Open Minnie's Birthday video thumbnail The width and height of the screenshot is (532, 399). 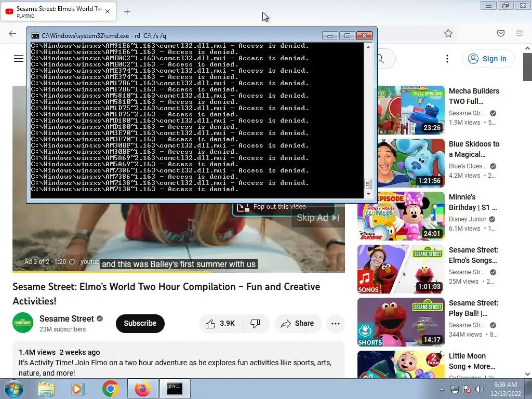pos(401,216)
